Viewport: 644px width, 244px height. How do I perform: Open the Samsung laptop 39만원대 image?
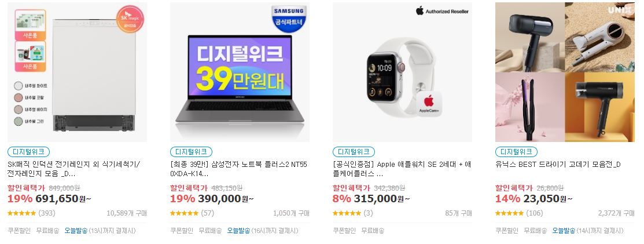pyautogui.click(x=240, y=72)
